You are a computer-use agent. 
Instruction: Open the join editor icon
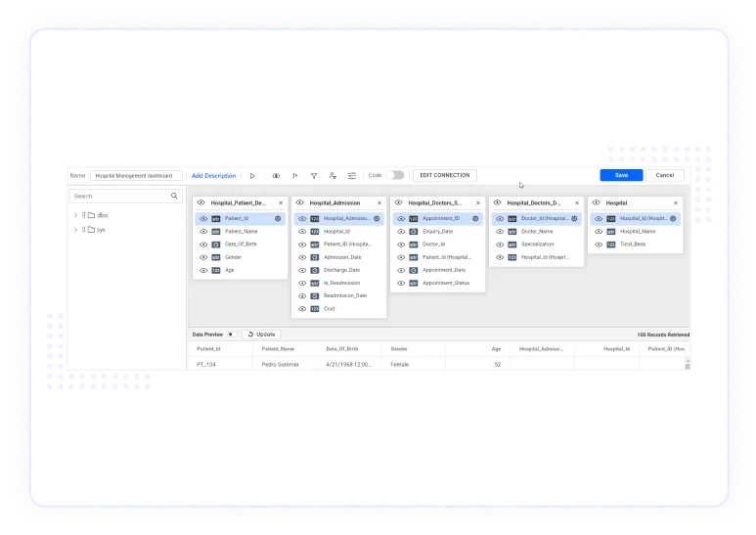coord(276,176)
